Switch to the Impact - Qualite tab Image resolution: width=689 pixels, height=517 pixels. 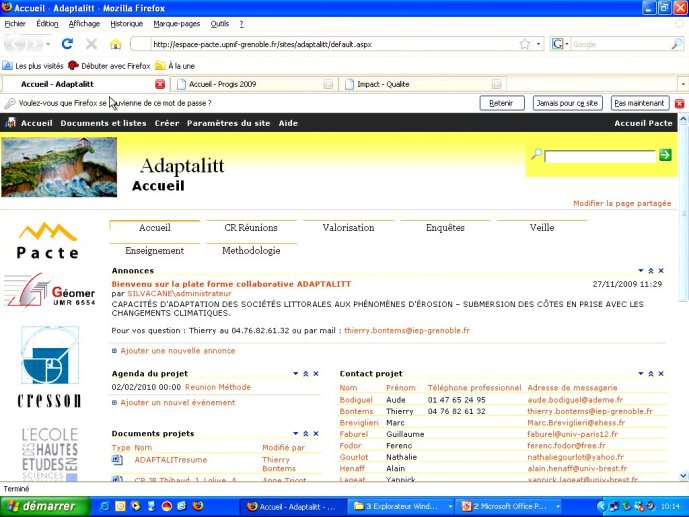422,84
